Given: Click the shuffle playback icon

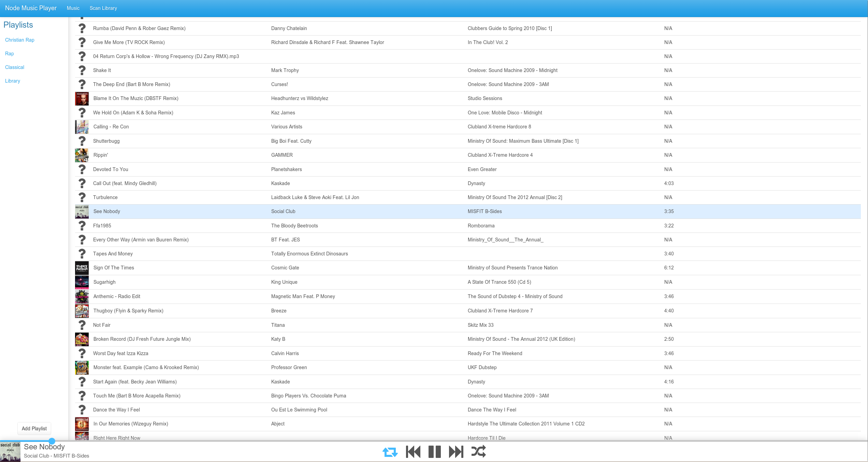Looking at the screenshot, I should click(479, 452).
